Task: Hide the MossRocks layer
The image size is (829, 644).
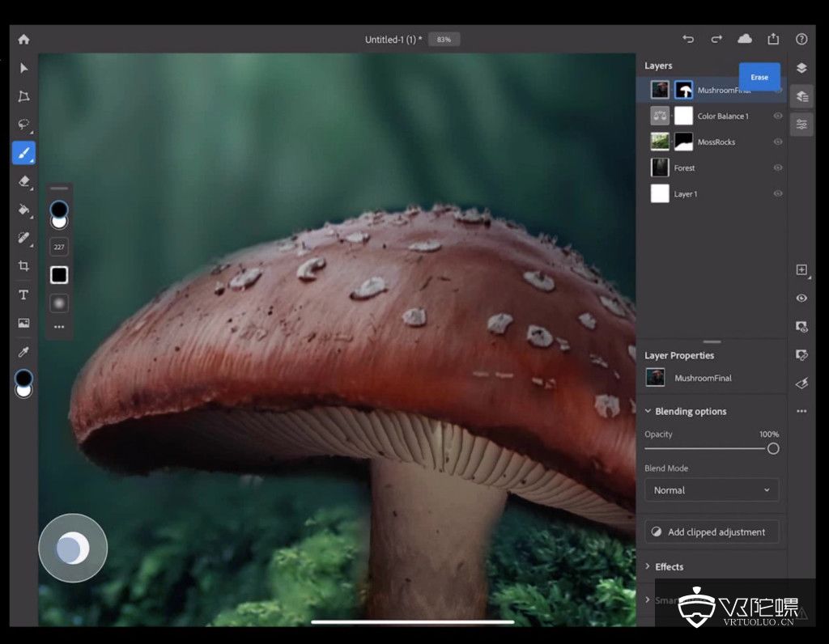Action: click(x=778, y=142)
